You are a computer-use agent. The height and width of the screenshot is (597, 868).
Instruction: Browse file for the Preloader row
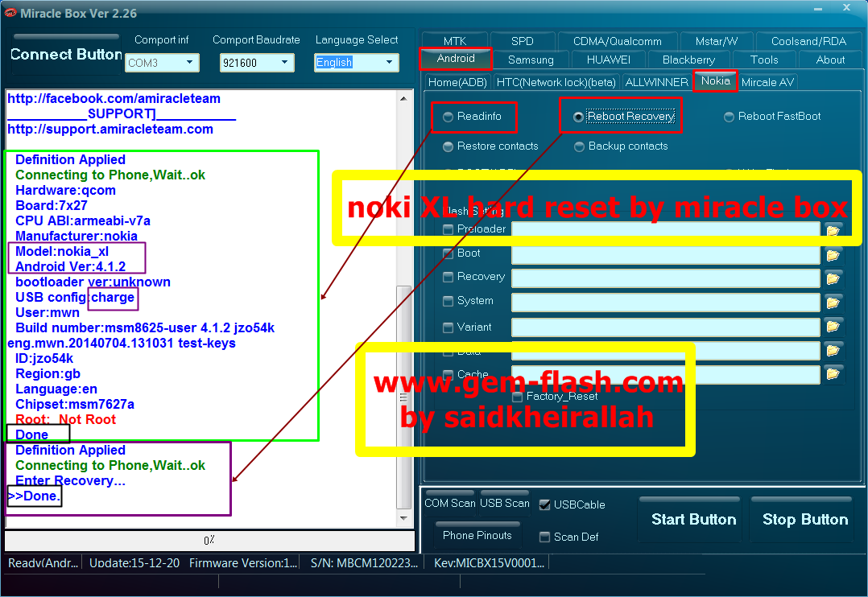(833, 231)
